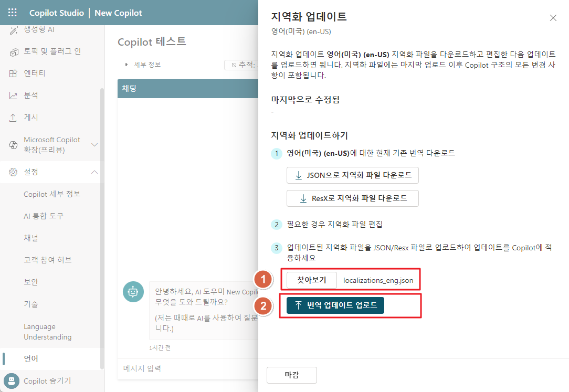Click the Microsoft Copilot extension icon

13,145
